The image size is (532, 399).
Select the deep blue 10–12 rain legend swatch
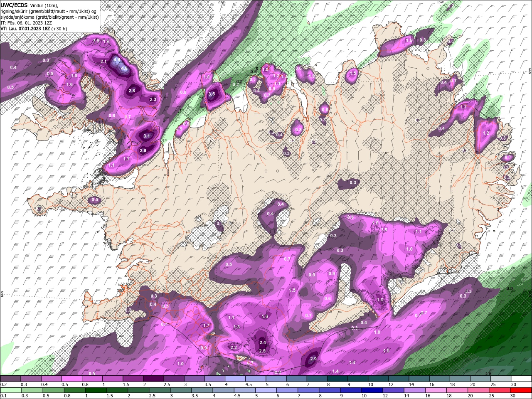tap(372, 390)
